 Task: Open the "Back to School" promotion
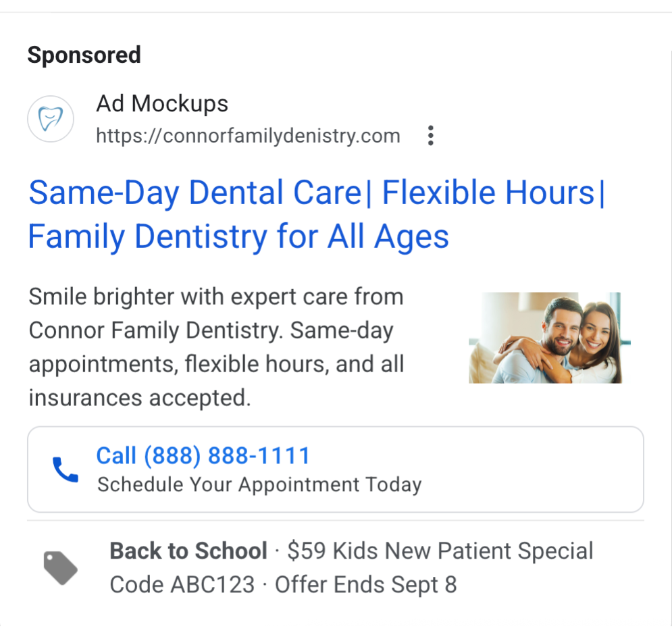pos(188,551)
